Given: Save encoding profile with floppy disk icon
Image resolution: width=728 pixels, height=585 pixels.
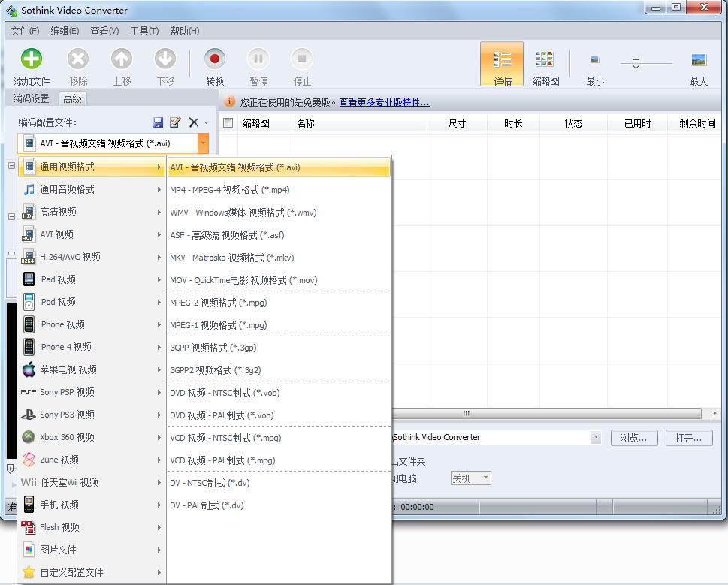Looking at the screenshot, I should click(x=158, y=122).
